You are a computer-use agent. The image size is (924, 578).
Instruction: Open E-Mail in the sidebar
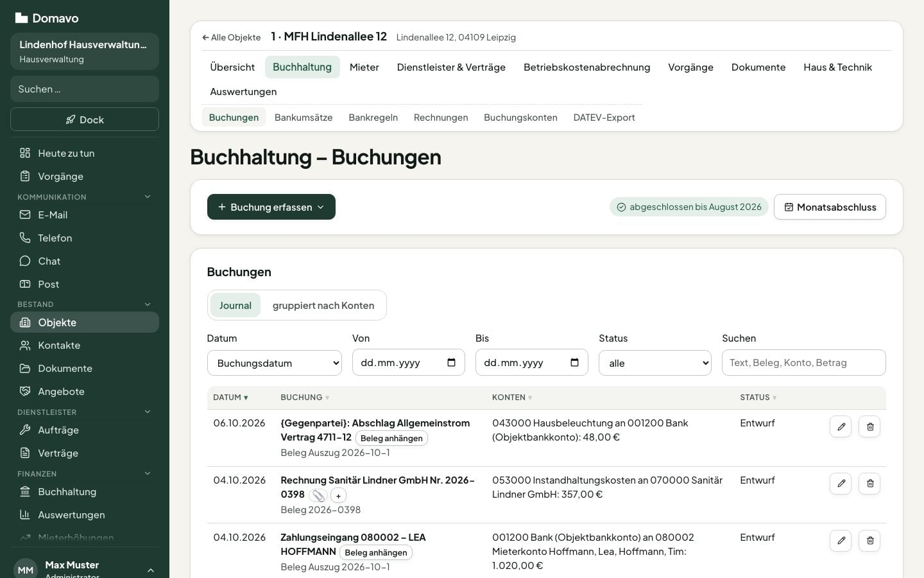tap(85, 215)
